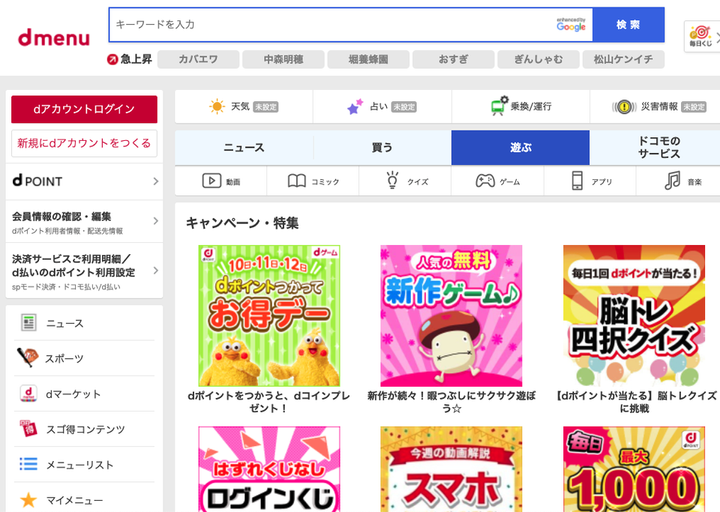Open the d POINT section
The width and height of the screenshot is (720, 512).
click(84, 181)
